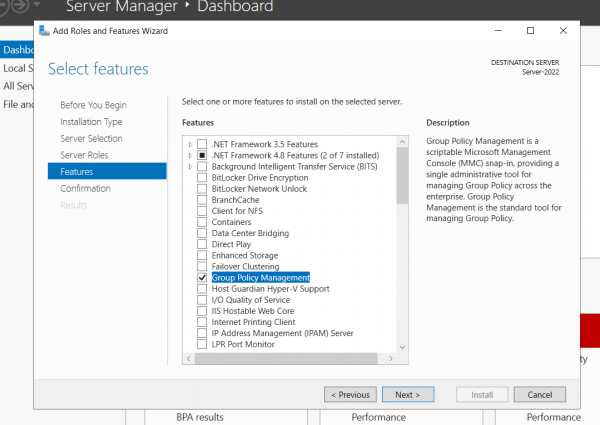Tick the Containers checkbox
Screen dimensions: 600x425
coord(202,222)
